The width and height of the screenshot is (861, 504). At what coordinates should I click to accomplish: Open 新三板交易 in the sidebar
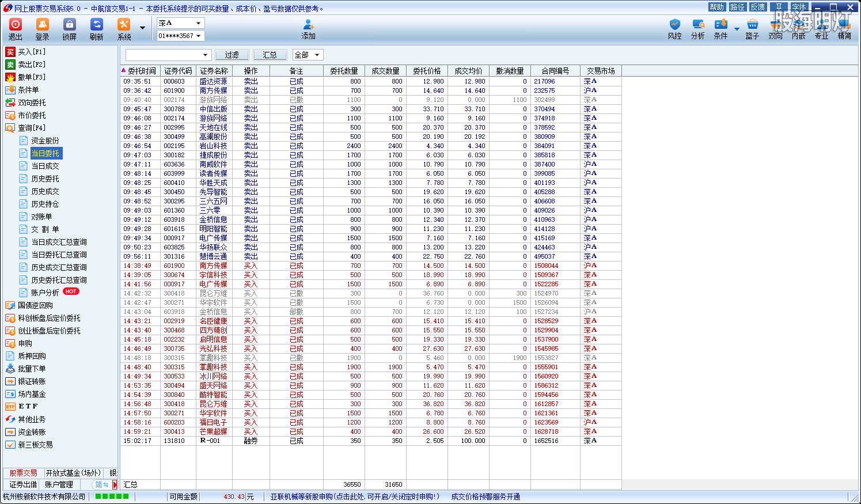pos(29,445)
